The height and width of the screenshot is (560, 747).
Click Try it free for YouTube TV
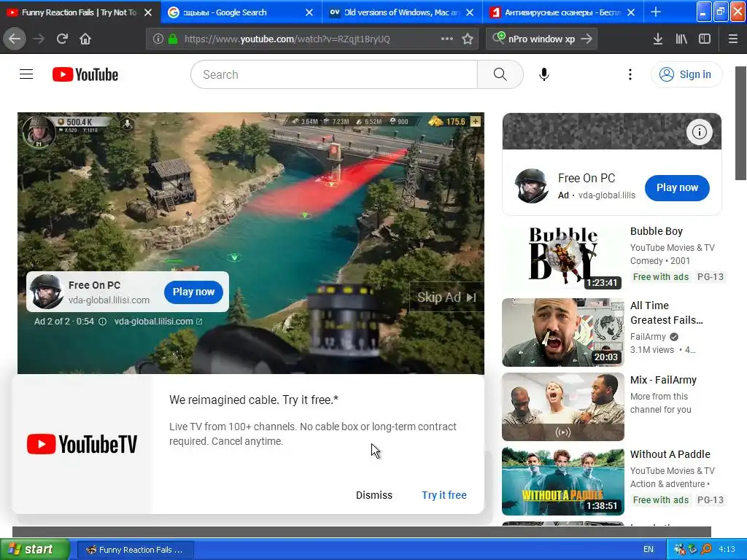pos(444,495)
